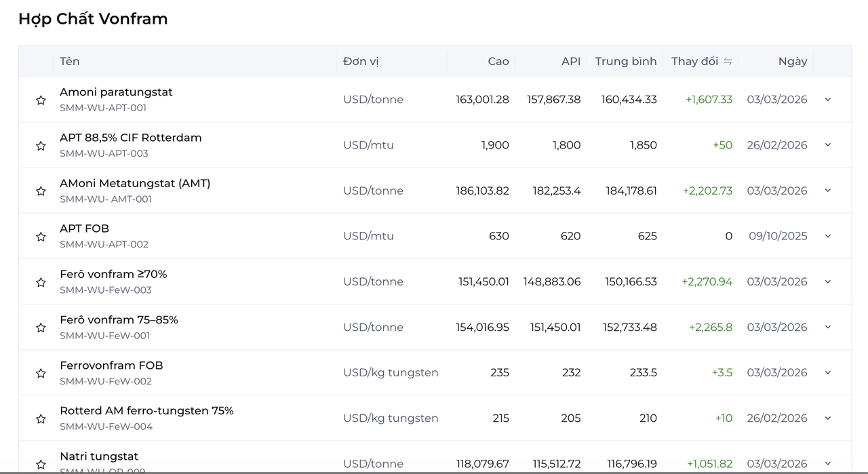Image resolution: width=868 pixels, height=474 pixels.
Task: Select code SMM-WU-FeW-004
Action: tap(106, 427)
